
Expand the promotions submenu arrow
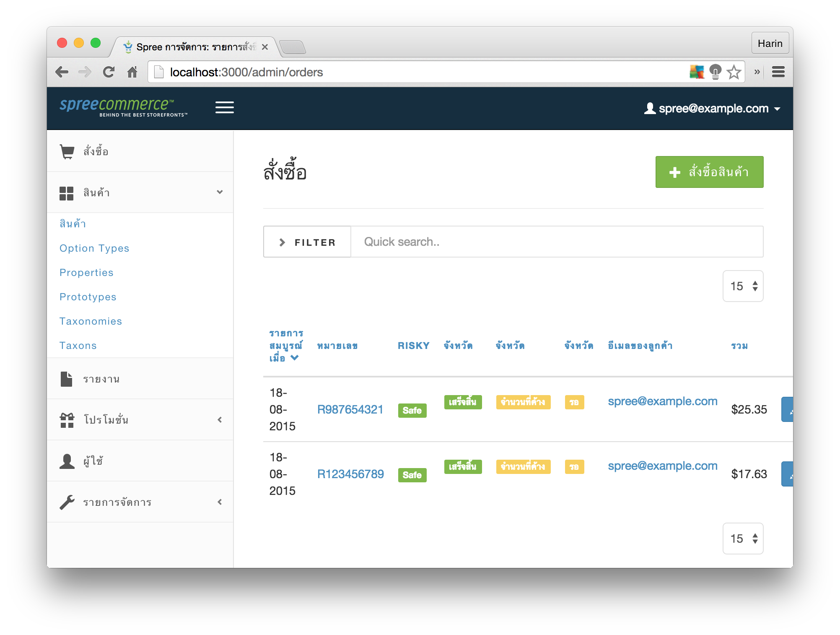220,420
